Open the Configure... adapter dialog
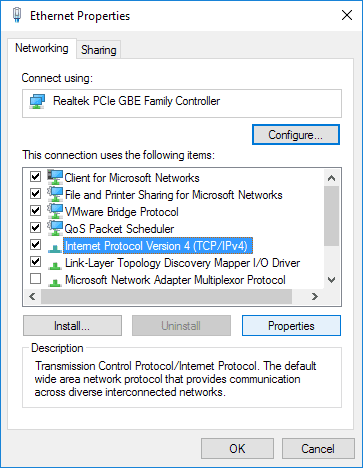Screen dimensions: 363x468 click(296, 135)
